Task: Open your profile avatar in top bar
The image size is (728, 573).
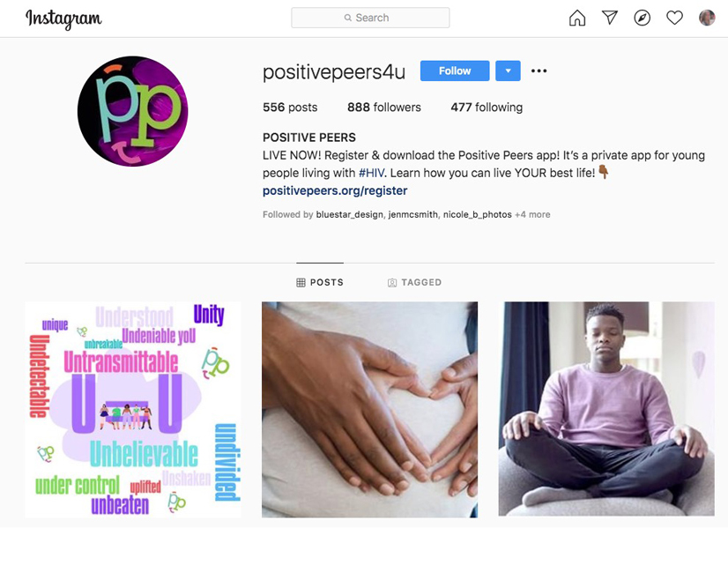Action: 707,18
